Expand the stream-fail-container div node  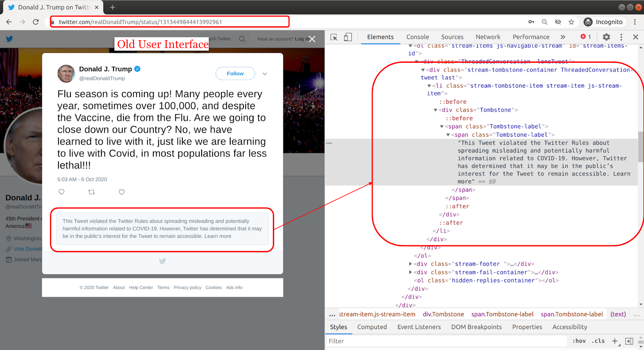pos(411,272)
